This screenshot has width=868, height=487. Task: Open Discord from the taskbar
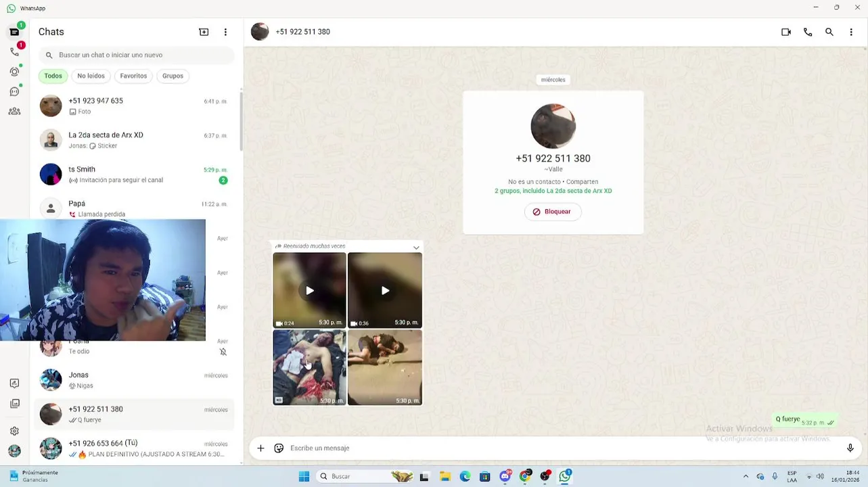click(505, 476)
